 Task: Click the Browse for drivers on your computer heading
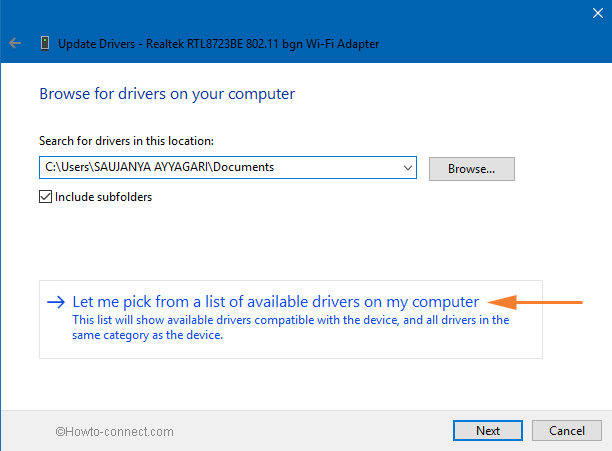[167, 94]
